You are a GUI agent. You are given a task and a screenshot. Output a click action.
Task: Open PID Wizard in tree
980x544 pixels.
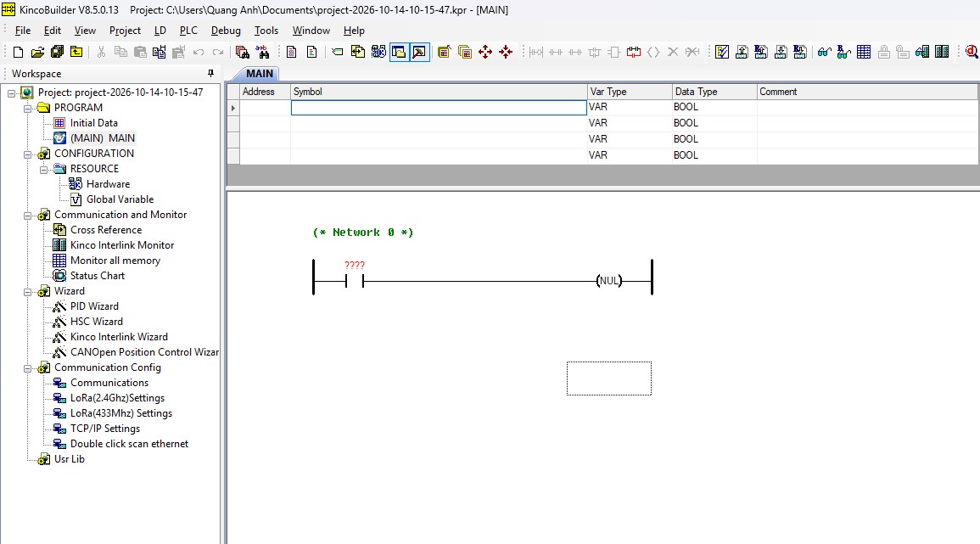pos(94,306)
